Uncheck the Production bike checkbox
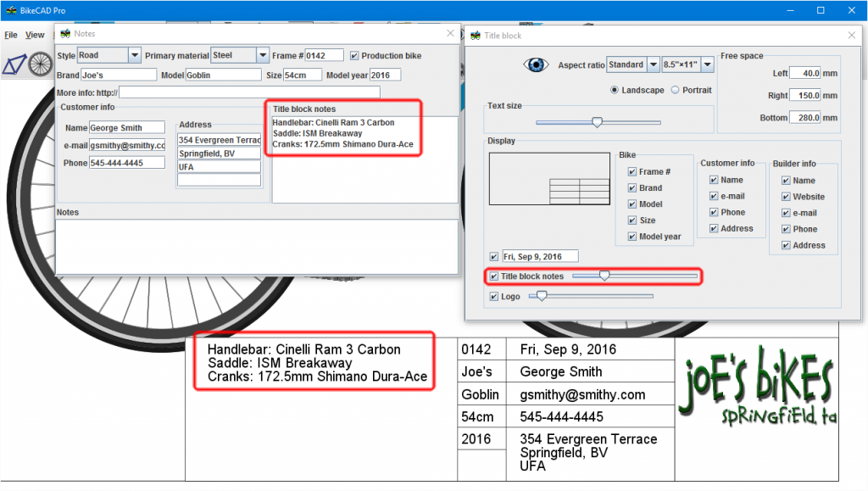This screenshot has height=491, width=868. (354, 56)
